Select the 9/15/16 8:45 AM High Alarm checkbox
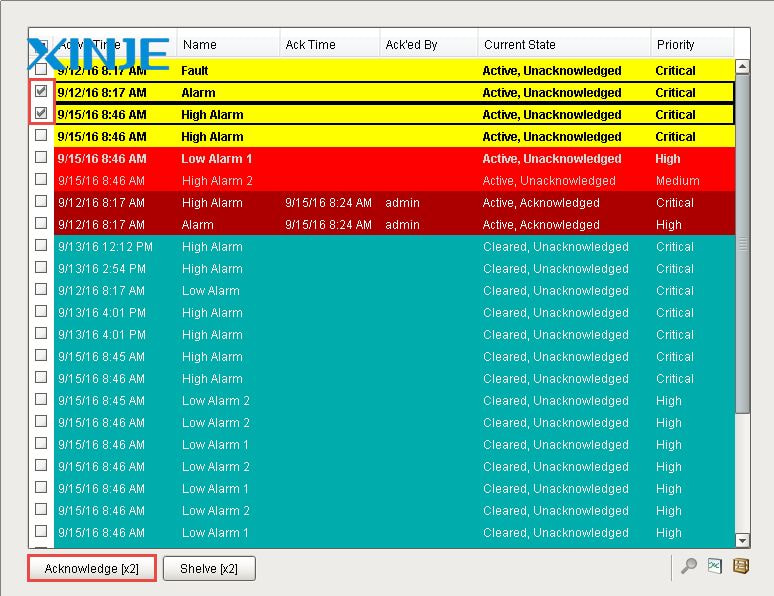This screenshot has width=774, height=596. click(41, 355)
